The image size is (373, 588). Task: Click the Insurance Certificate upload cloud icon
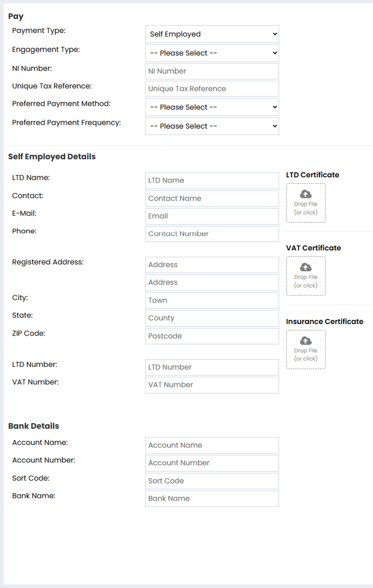[306, 340]
